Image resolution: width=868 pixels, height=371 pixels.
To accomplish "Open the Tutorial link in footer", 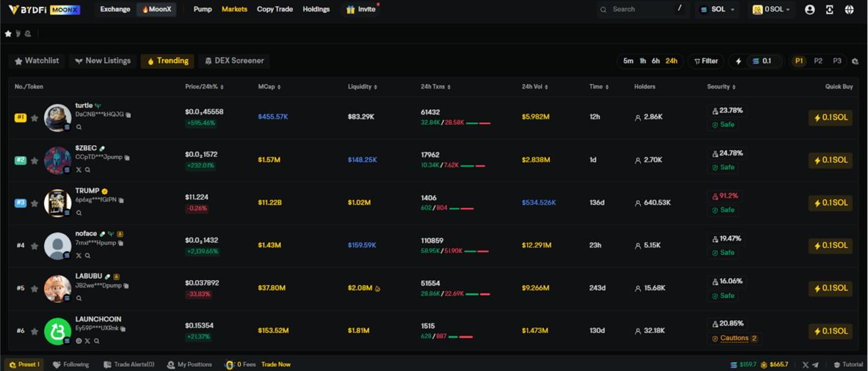I will click(x=848, y=365).
